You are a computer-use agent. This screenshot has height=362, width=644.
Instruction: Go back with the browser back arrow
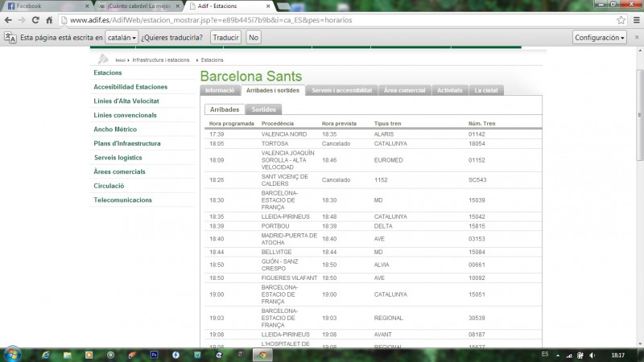point(8,20)
